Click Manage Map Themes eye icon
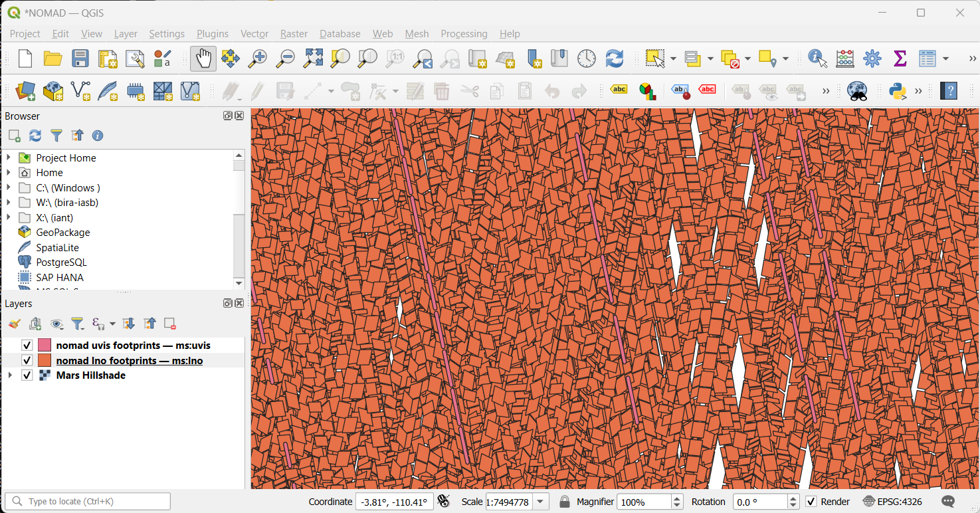 [x=57, y=324]
